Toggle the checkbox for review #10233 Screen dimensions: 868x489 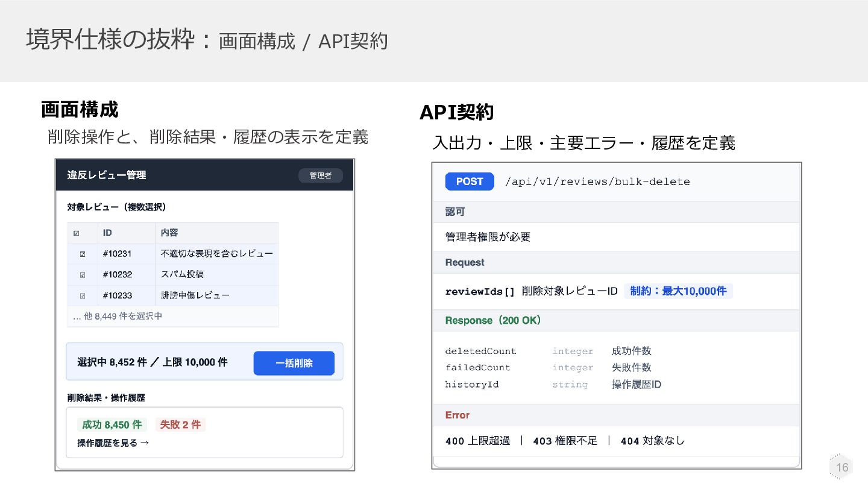(x=83, y=295)
